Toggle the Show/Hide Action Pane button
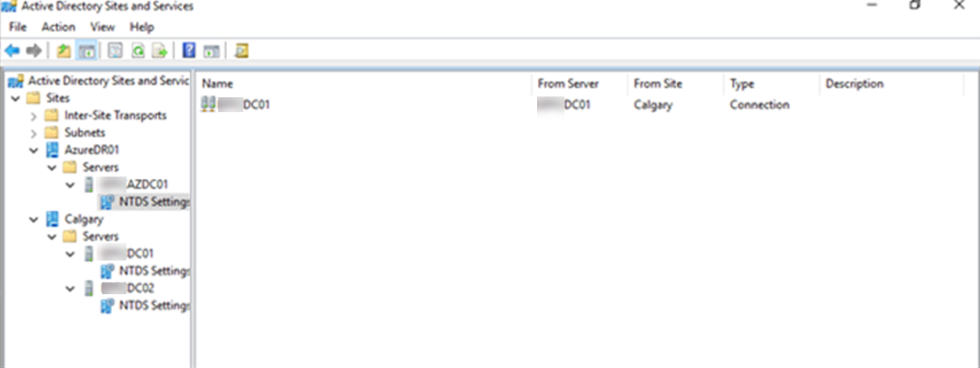This screenshot has width=980, height=368. [210, 51]
